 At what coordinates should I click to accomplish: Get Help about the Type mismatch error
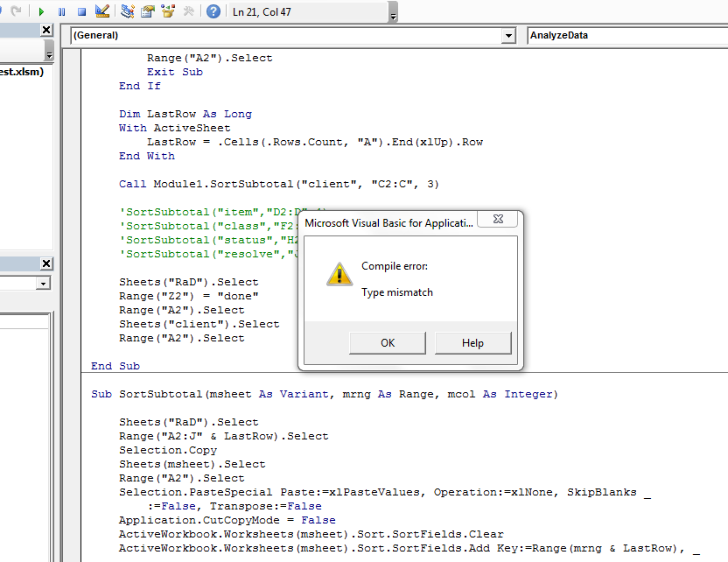pyautogui.click(x=473, y=343)
